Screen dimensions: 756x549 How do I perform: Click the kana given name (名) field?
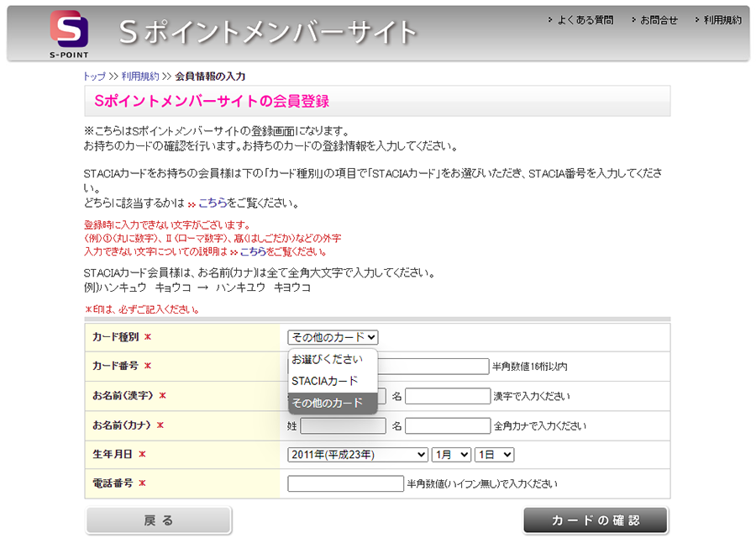[448, 426]
